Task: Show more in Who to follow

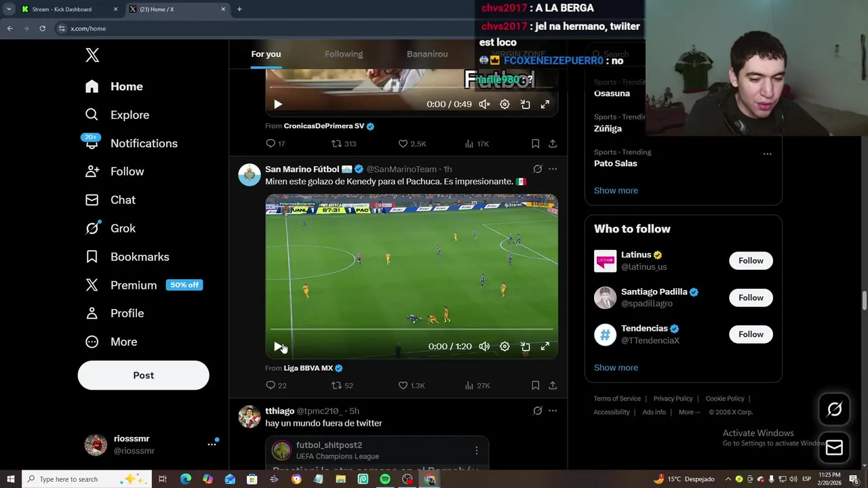Action: pyautogui.click(x=616, y=367)
